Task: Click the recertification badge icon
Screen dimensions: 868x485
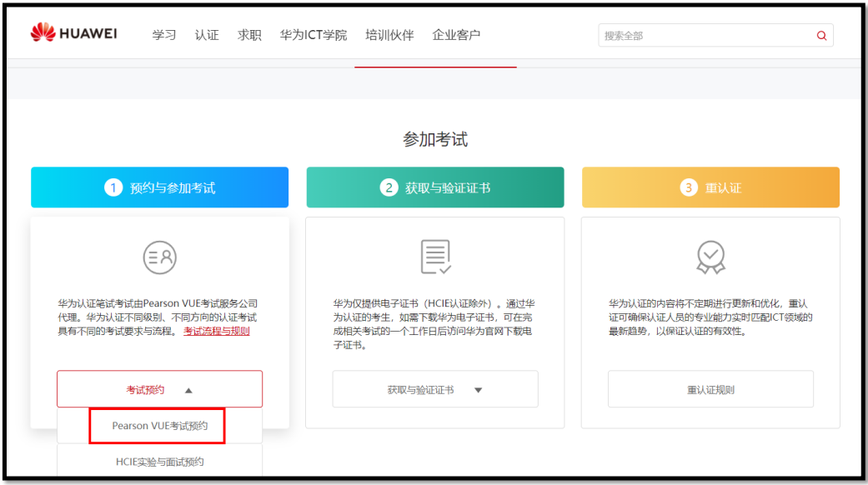Action: click(710, 257)
